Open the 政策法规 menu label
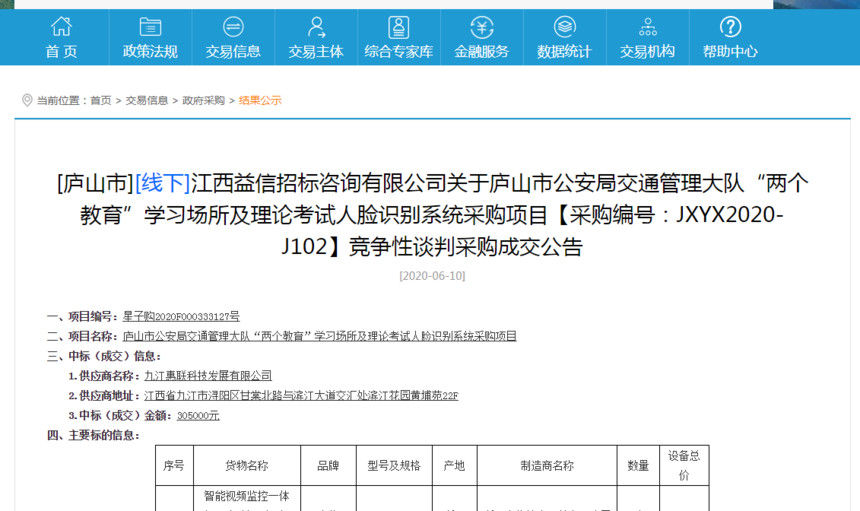Image resolution: width=860 pixels, height=511 pixels. click(x=150, y=52)
